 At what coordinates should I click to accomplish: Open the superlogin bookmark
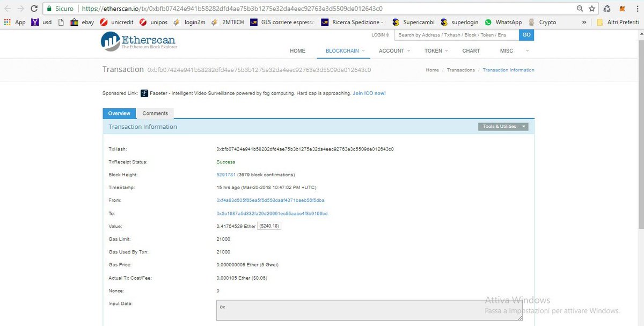[459, 22]
